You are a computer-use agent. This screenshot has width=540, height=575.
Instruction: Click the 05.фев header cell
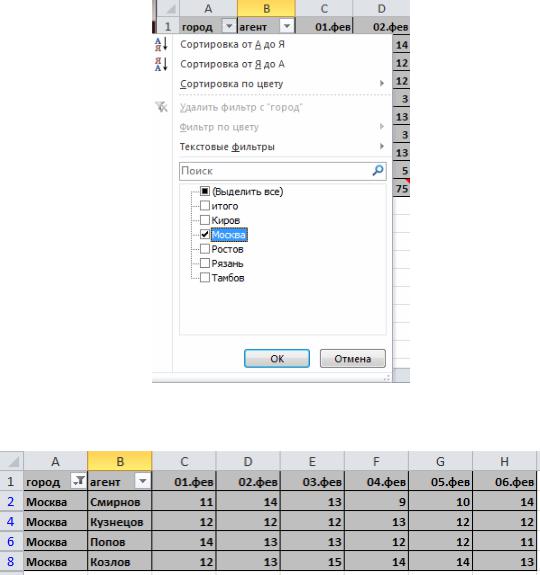(440, 481)
